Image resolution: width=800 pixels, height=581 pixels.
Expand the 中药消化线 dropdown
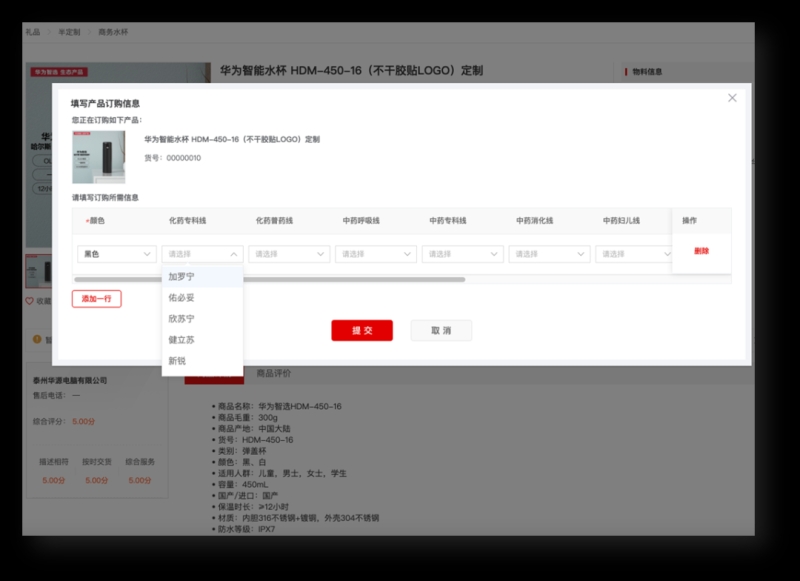pyautogui.click(x=549, y=254)
